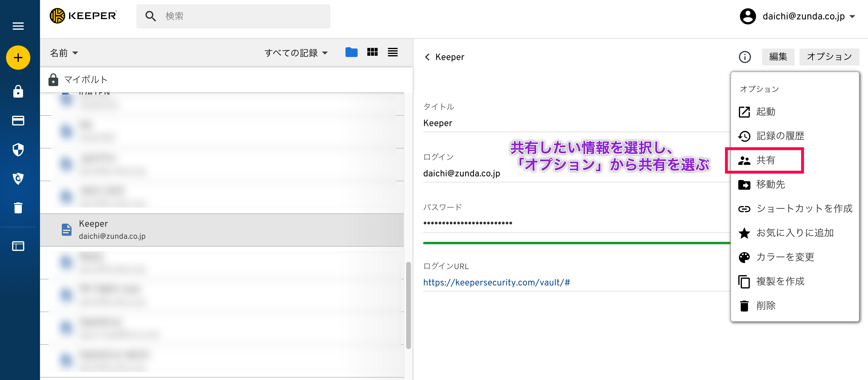Image resolution: width=868 pixels, height=380 pixels.
Task: Open the Security Audit shield icon
Action: [x=18, y=150]
